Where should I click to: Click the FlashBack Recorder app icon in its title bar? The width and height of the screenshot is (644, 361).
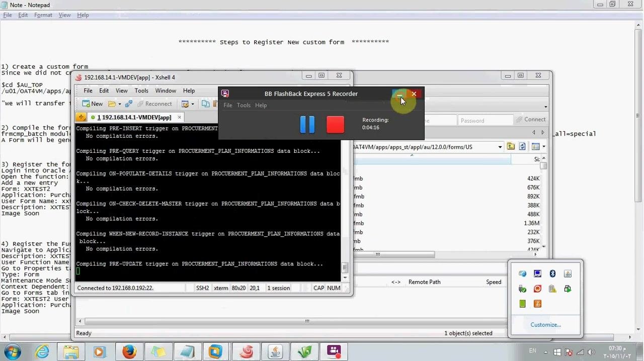click(x=225, y=94)
